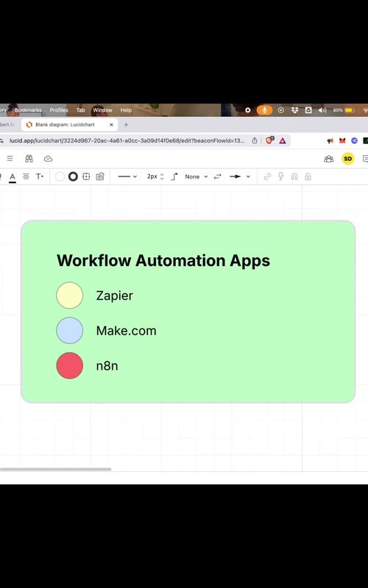Viewport: 368px width, 588px height.
Task: Click the magnet icon in toolbar
Action: [294, 176]
